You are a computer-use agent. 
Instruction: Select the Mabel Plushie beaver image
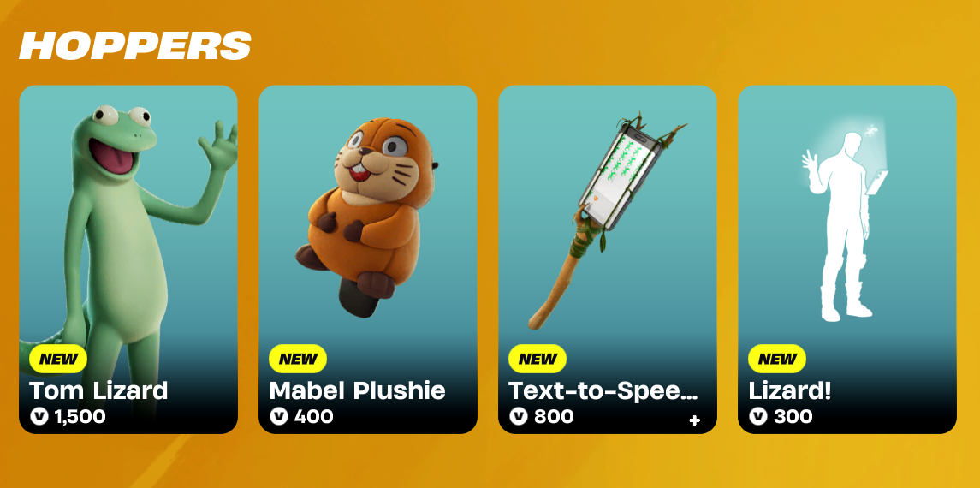[367, 216]
